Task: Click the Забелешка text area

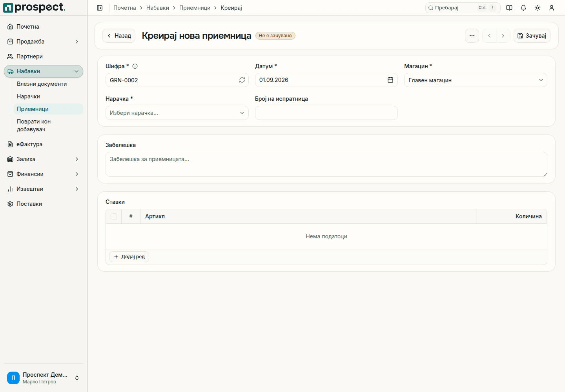Action: [326, 164]
